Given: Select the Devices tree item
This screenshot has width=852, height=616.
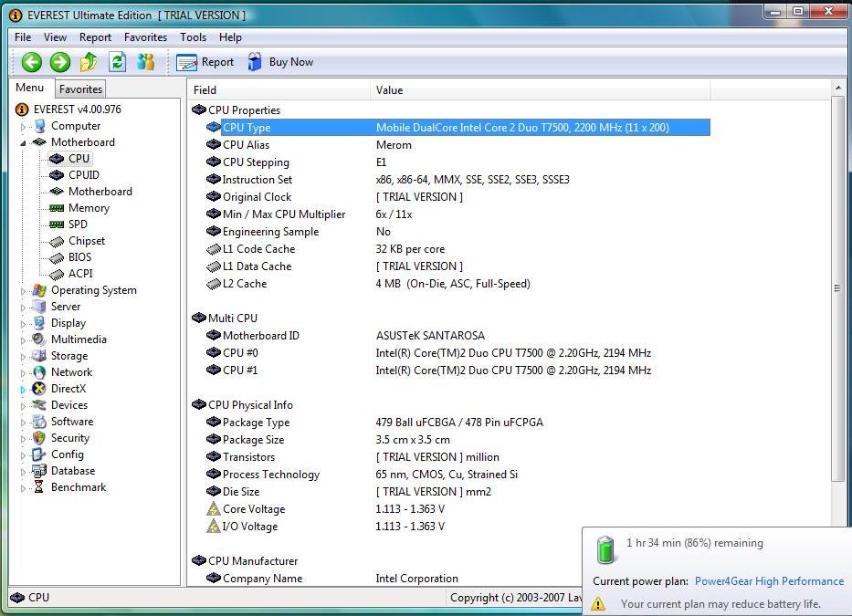Looking at the screenshot, I should pos(69,405).
